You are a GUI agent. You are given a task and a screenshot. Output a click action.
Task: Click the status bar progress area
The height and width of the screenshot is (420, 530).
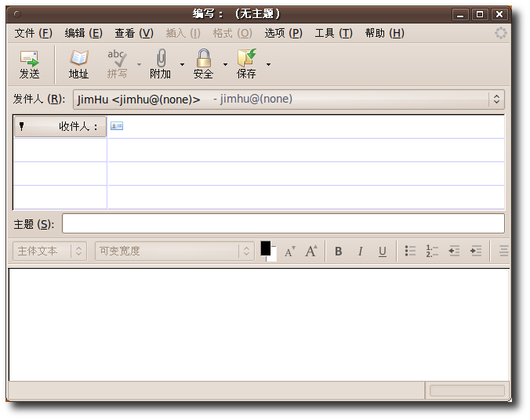click(466, 390)
